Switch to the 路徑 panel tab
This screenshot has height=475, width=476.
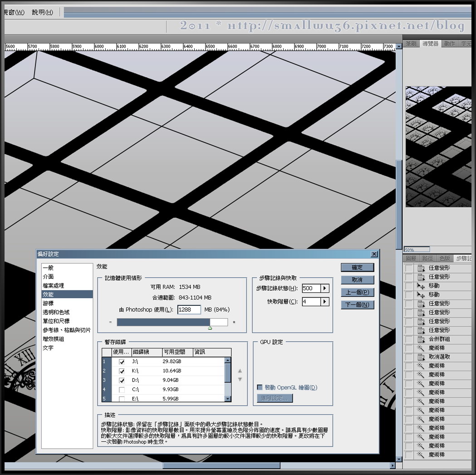pyautogui.click(x=428, y=258)
